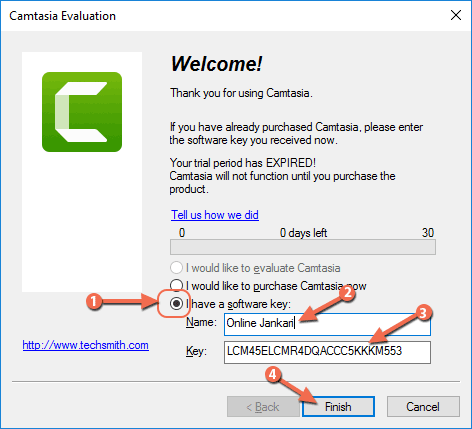The image size is (472, 429).
Task: Go back with the '< Back' button
Action: pos(263,407)
